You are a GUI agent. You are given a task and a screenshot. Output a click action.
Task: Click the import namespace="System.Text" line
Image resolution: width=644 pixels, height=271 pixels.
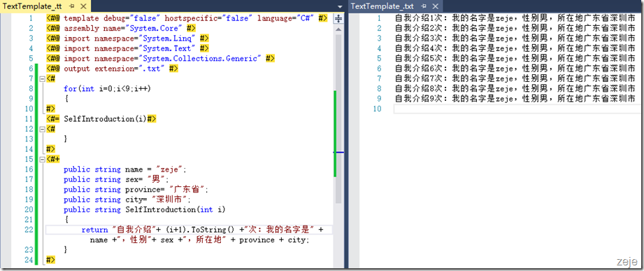pyautogui.click(x=128, y=48)
